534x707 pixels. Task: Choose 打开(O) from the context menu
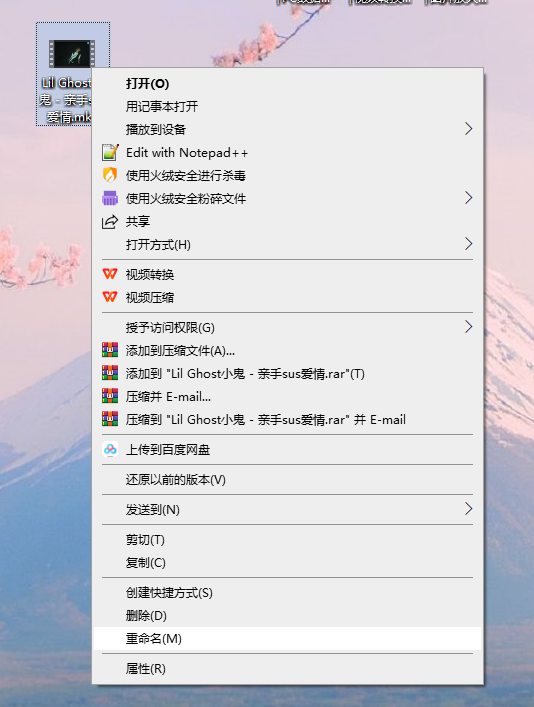click(x=287, y=83)
